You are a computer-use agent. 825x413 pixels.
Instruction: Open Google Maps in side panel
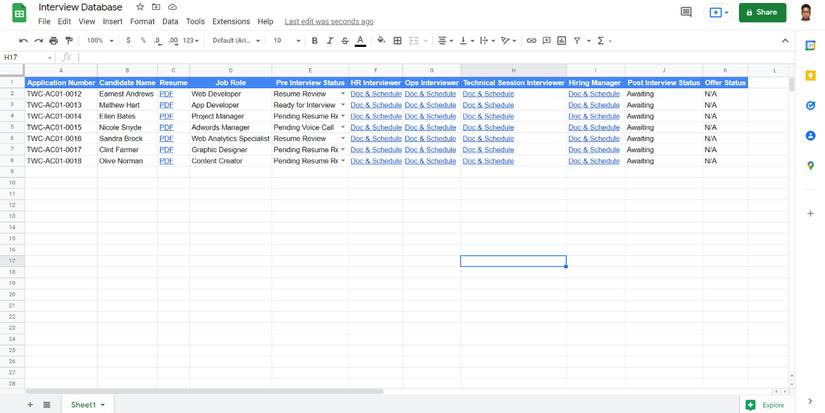pyautogui.click(x=810, y=166)
